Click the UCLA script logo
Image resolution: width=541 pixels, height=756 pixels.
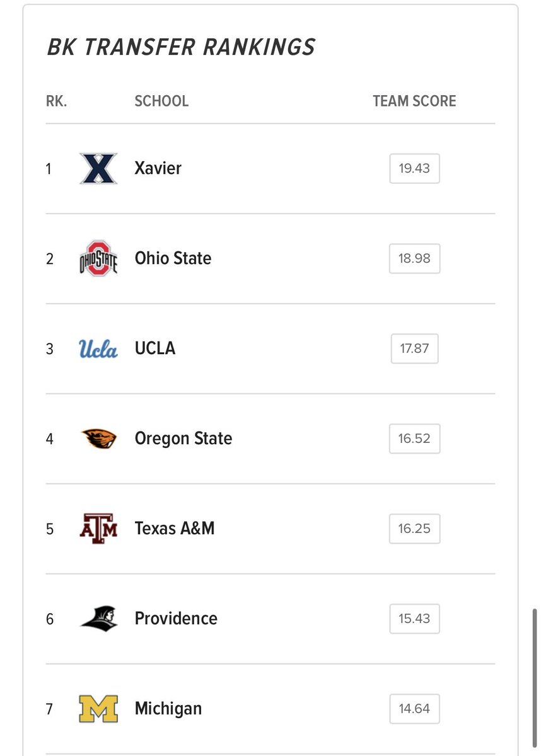(98, 348)
